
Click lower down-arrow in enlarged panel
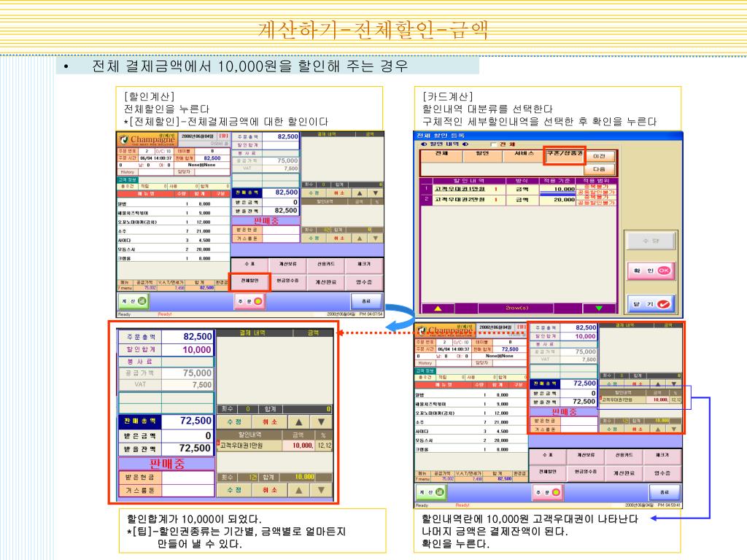[x=322, y=489]
